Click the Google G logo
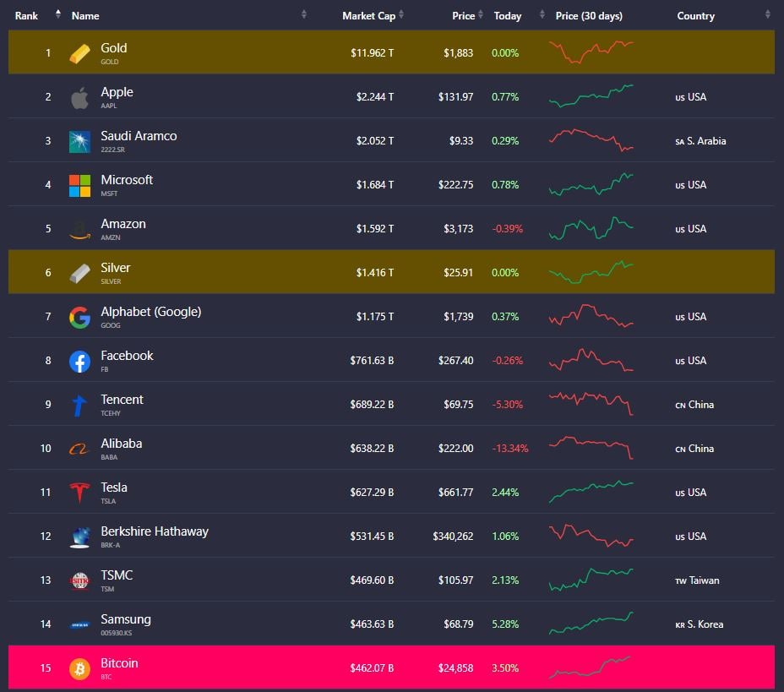The image size is (784, 692). 79,318
